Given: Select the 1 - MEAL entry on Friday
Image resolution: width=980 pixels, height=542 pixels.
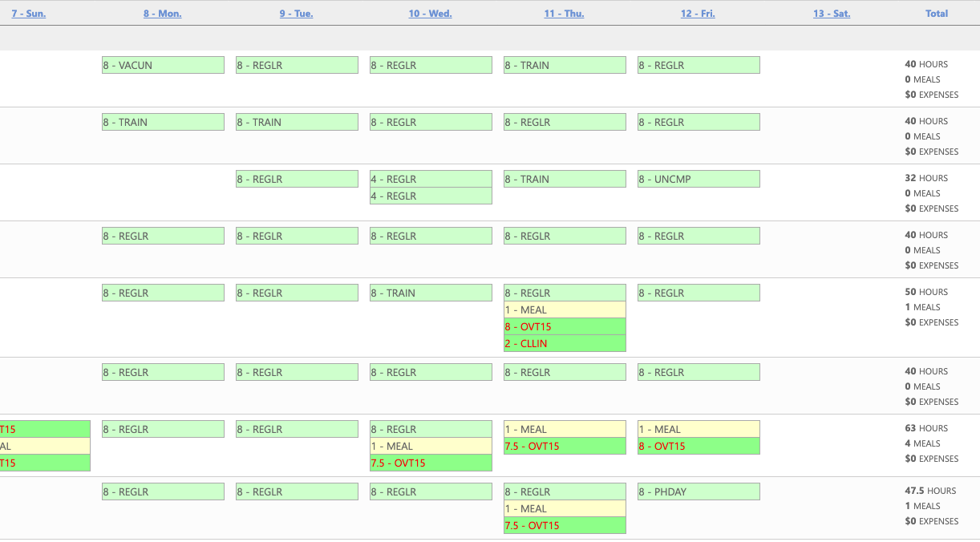Looking at the screenshot, I should click(x=699, y=430).
